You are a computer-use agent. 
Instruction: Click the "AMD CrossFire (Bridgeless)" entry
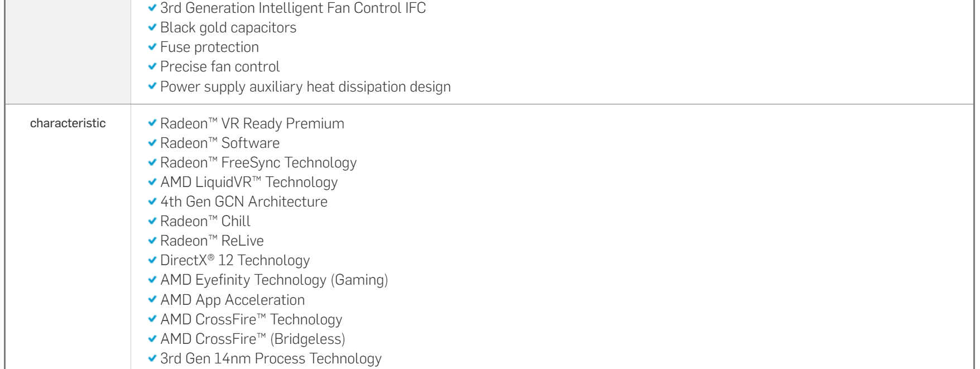(x=252, y=339)
